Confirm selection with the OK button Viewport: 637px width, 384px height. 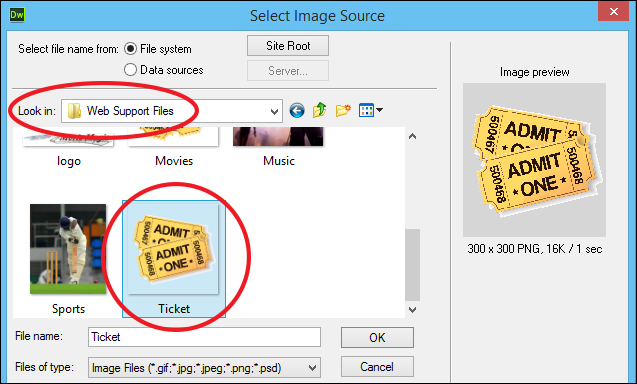pyautogui.click(x=377, y=338)
